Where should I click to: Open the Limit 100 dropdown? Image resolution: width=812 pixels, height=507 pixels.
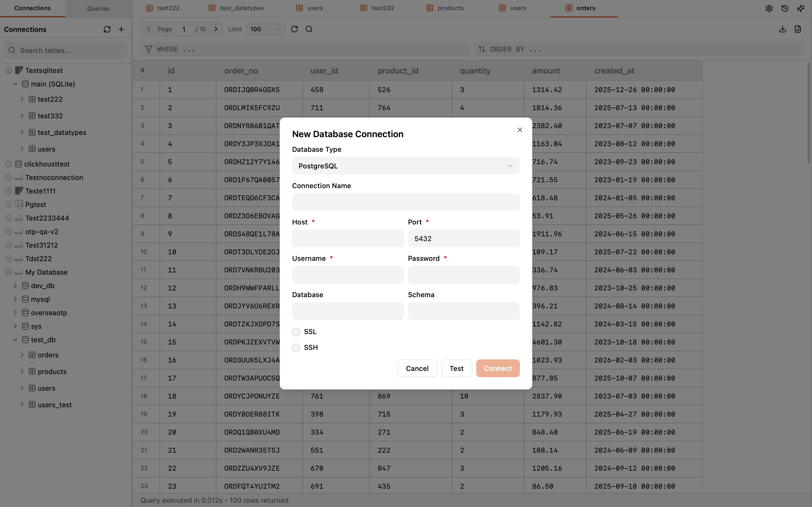tap(265, 29)
